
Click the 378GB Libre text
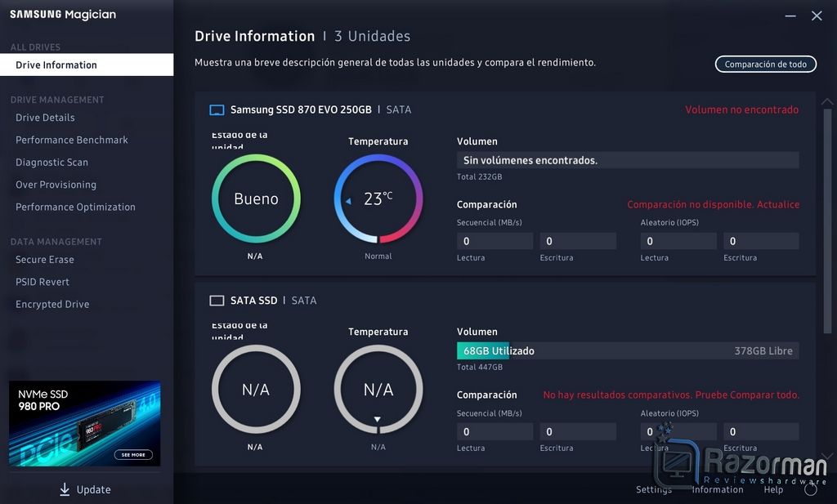click(x=763, y=351)
